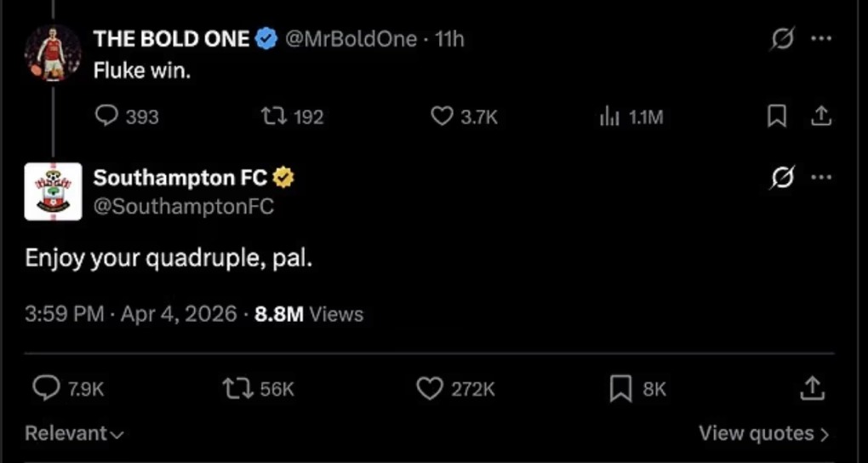868x463 pixels.
Task: Share Southampton FC's tweet
Action: point(813,389)
